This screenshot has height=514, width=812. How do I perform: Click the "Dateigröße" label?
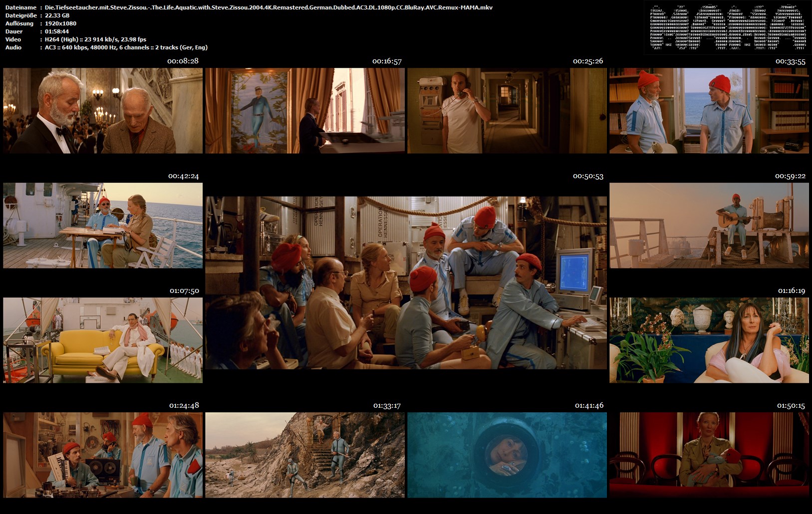tap(21, 15)
